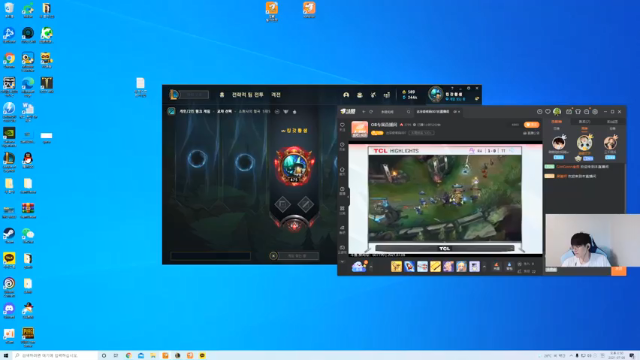Select the secondary position diamond in lobby
This screenshot has width=640, height=360.
click(x=306, y=204)
